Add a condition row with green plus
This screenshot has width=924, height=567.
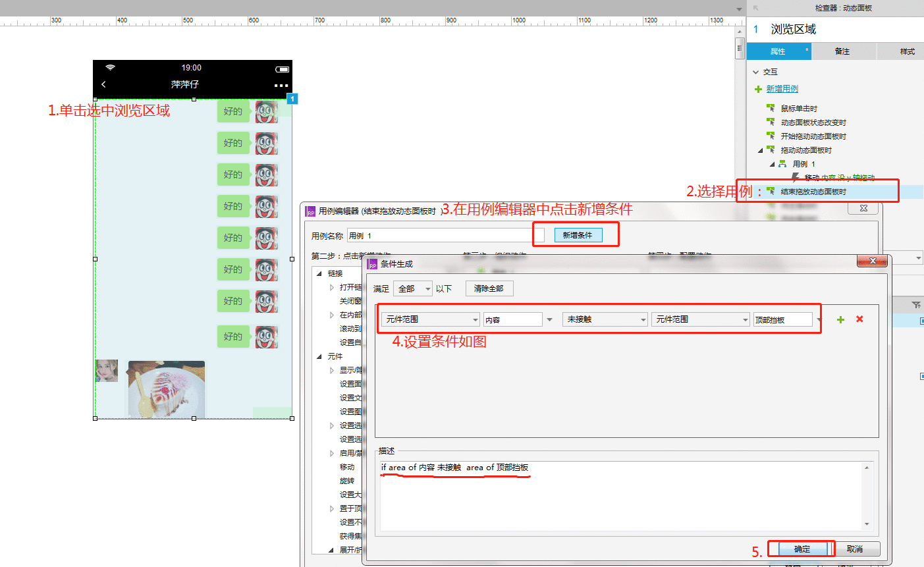click(840, 319)
